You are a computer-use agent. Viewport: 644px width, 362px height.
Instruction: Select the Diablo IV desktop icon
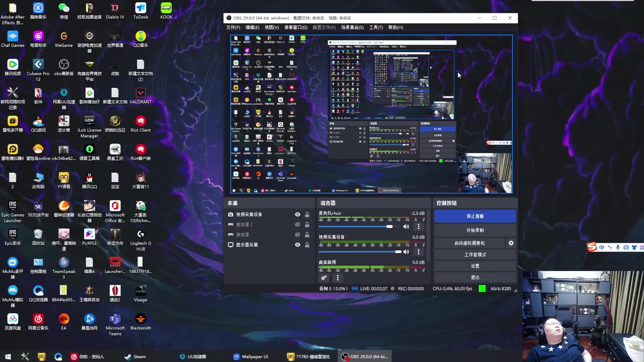coord(115,11)
